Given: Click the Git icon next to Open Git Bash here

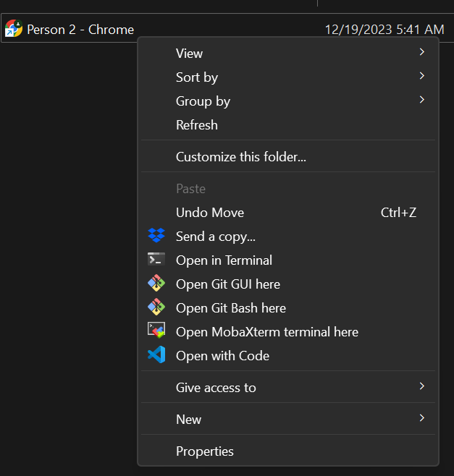Looking at the screenshot, I should [x=156, y=307].
